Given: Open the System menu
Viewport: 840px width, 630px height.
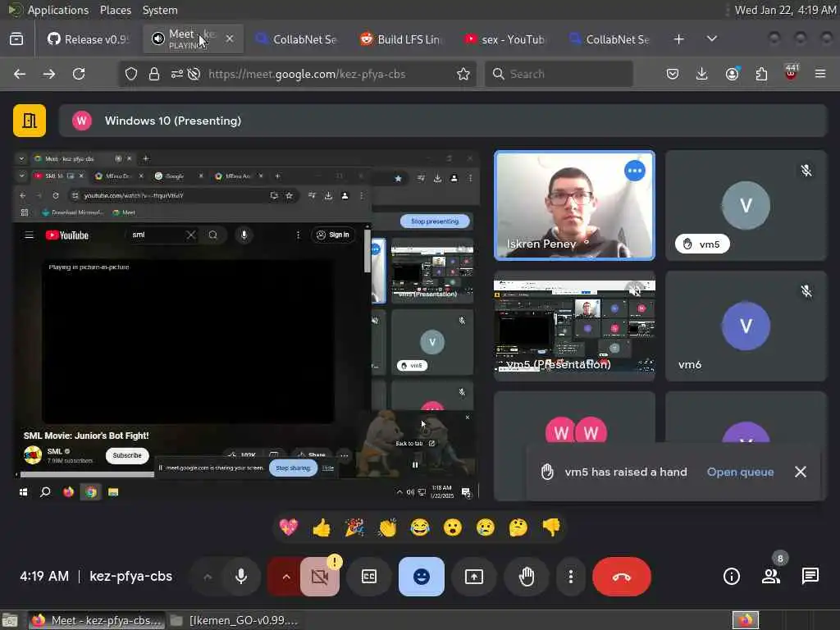Looking at the screenshot, I should click(x=160, y=10).
